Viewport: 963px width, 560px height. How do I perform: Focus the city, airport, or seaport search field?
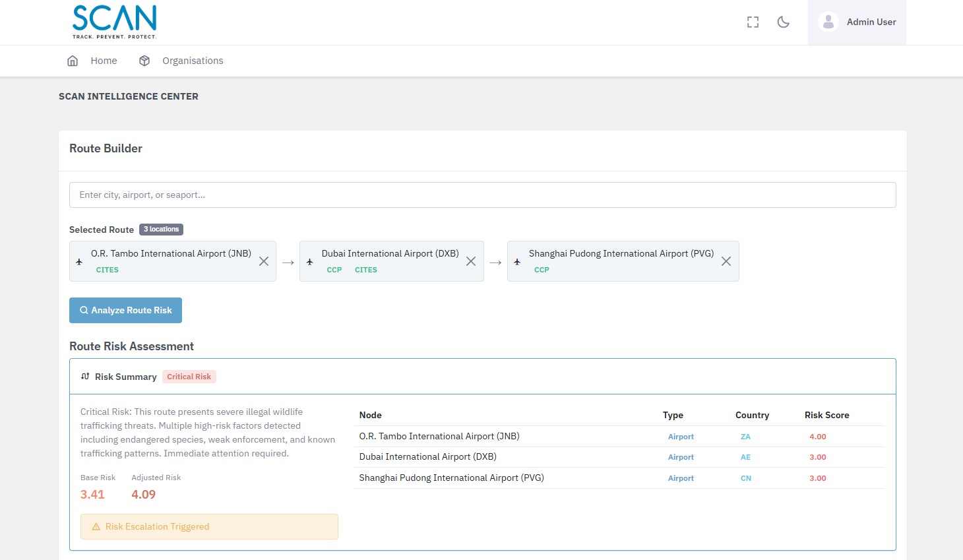(482, 195)
